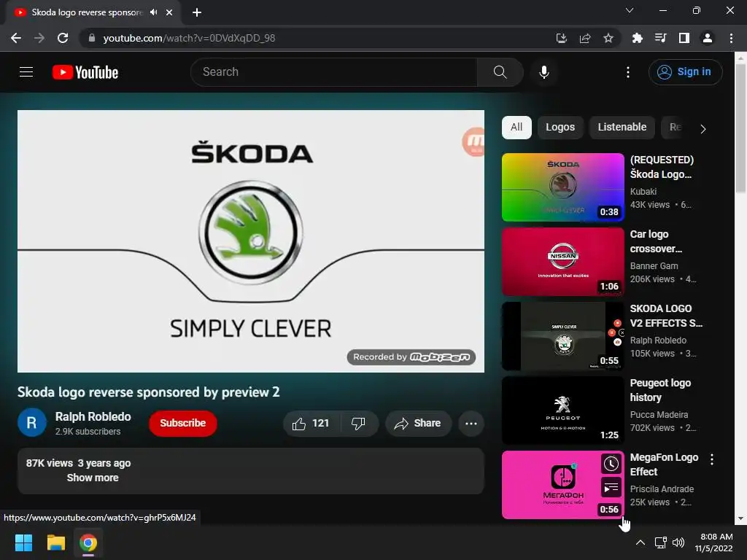The image size is (747, 560).
Task: Open the Nissan thumbnail 1:06
Action: [x=562, y=262]
